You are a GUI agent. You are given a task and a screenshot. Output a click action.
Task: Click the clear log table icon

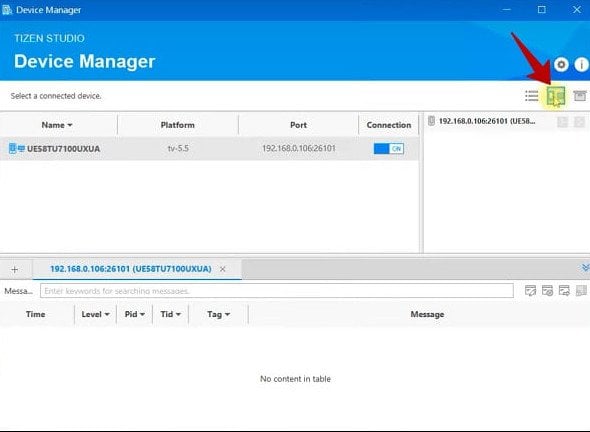tap(530, 291)
